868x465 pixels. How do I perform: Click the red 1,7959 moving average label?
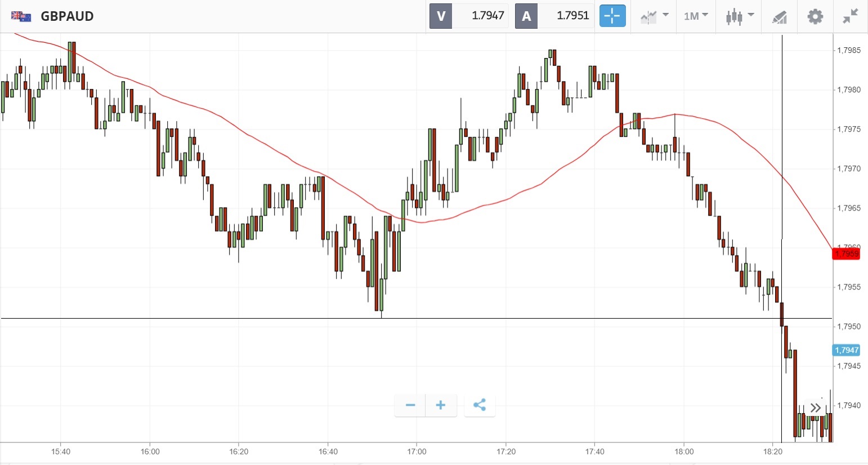coord(846,254)
